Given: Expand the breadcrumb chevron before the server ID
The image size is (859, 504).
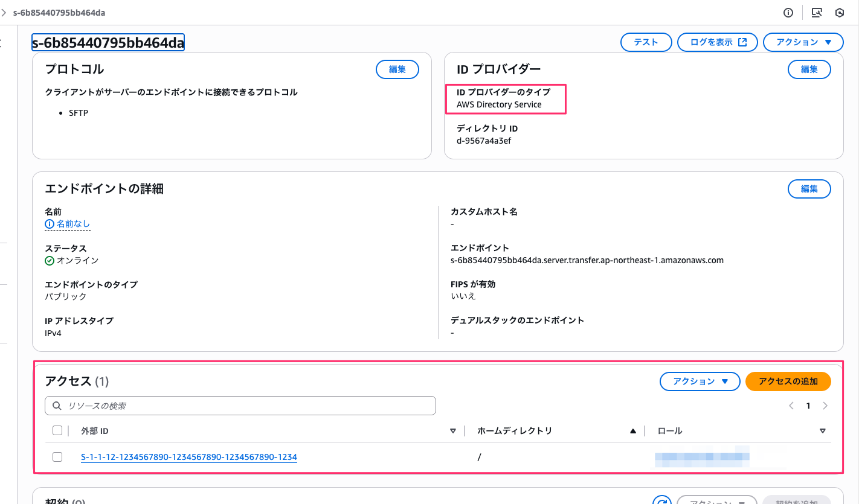Looking at the screenshot, I should coord(4,13).
